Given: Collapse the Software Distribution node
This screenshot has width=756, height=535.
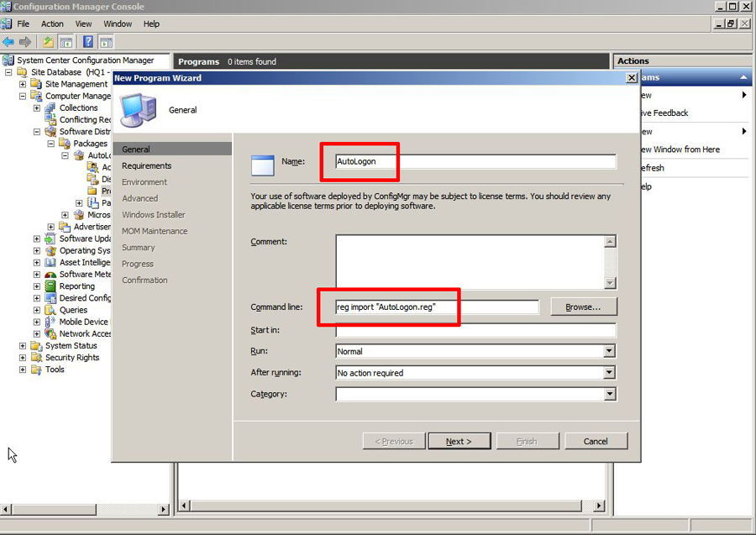Looking at the screenshot, I should coord(37,132).
